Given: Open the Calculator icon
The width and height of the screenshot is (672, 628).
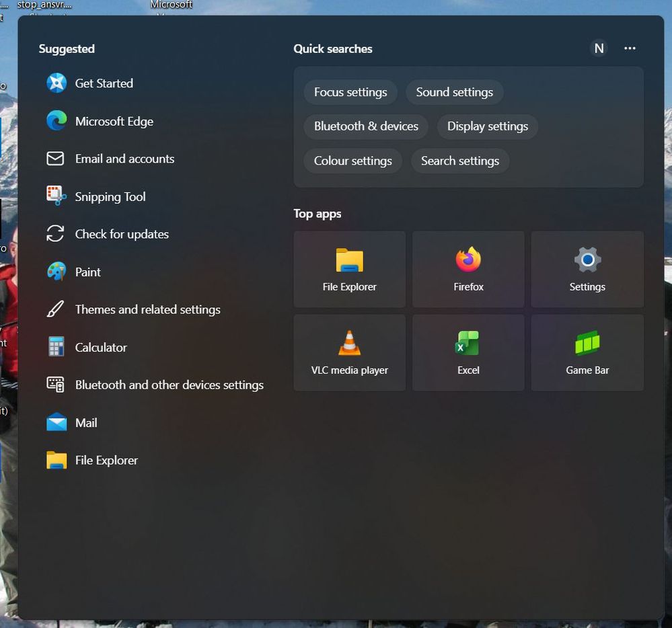Looking at the screenshot, I should point(56,347).
